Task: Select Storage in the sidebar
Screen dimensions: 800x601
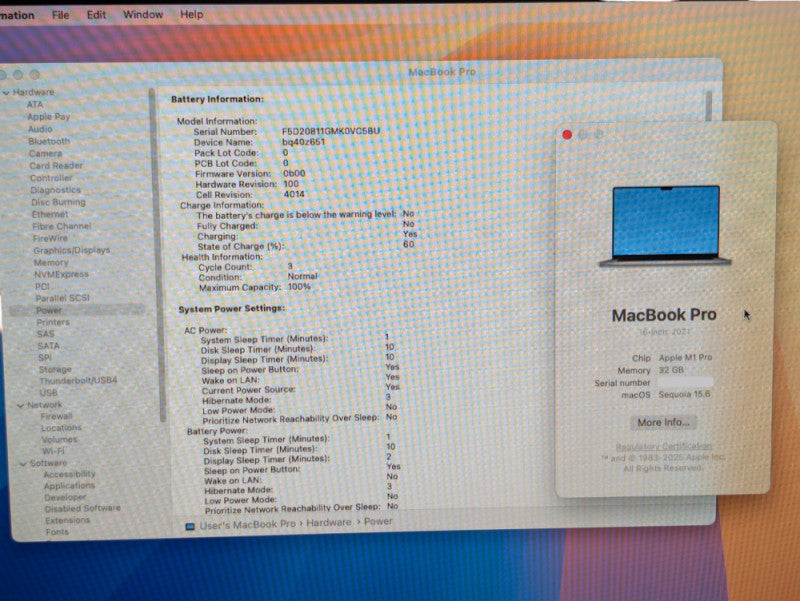Action: pyautogui.click(x=55, y=369)
